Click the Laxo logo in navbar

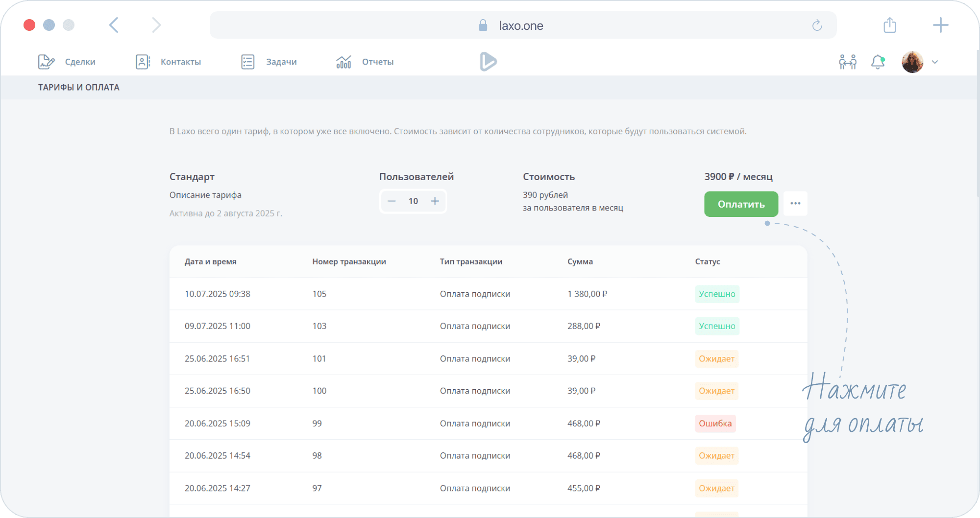click(x=488, y=62)
